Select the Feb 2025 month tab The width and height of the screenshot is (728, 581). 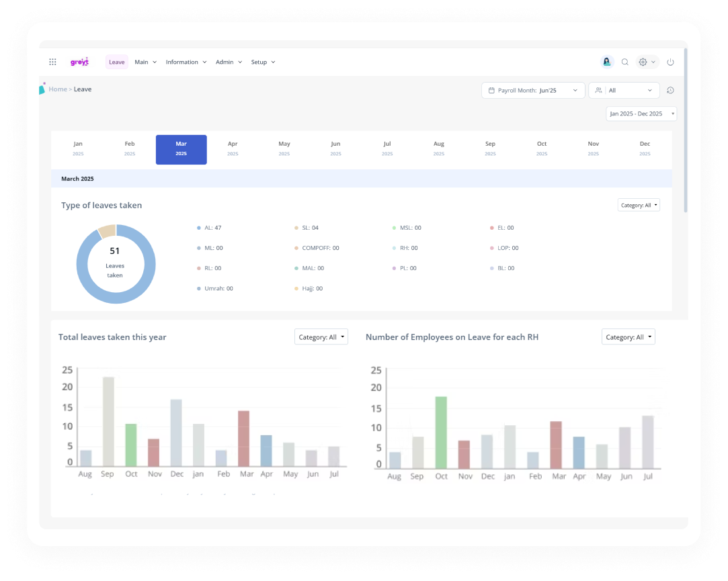pyautogui.click(x=130, y=148)
